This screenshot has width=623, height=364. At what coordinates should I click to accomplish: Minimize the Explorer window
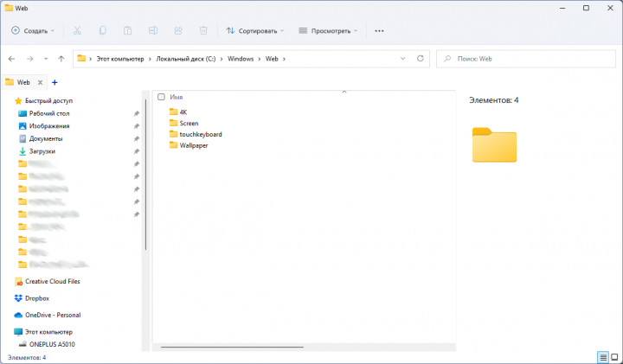(562, 8)
